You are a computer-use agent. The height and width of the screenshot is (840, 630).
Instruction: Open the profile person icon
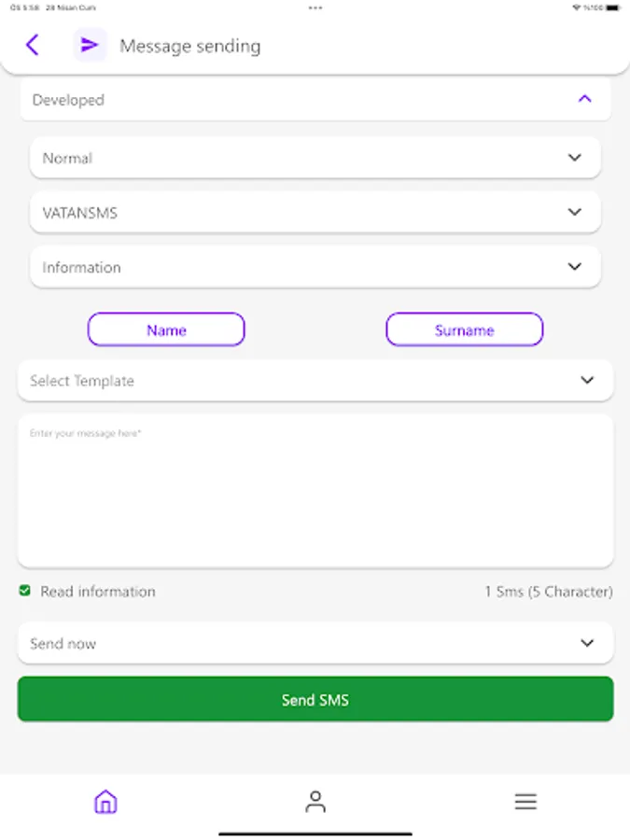coord(315,802)
